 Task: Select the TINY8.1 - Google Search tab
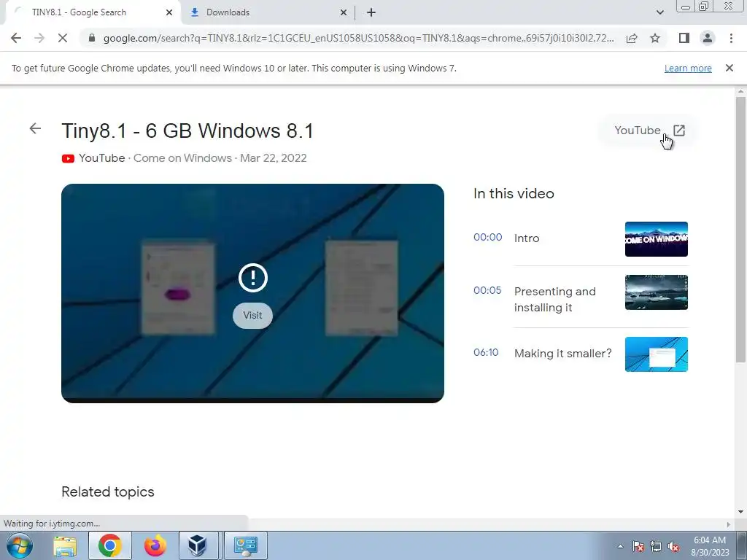[93, 12]
